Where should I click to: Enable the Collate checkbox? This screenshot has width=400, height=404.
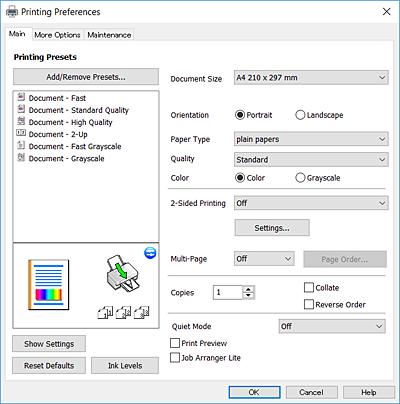(309, 287)
